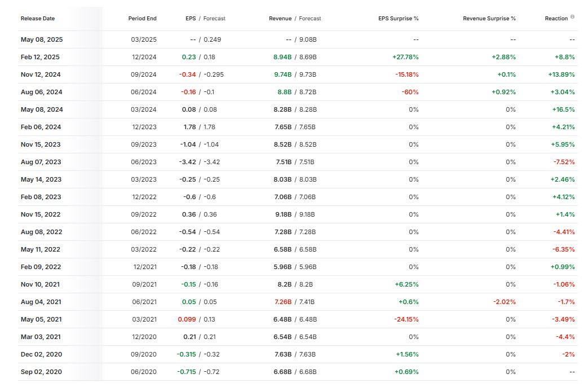Screen dimensions: 588x387
Task: Click the Aug 07, 2023 release date
Action: [41, 162]
